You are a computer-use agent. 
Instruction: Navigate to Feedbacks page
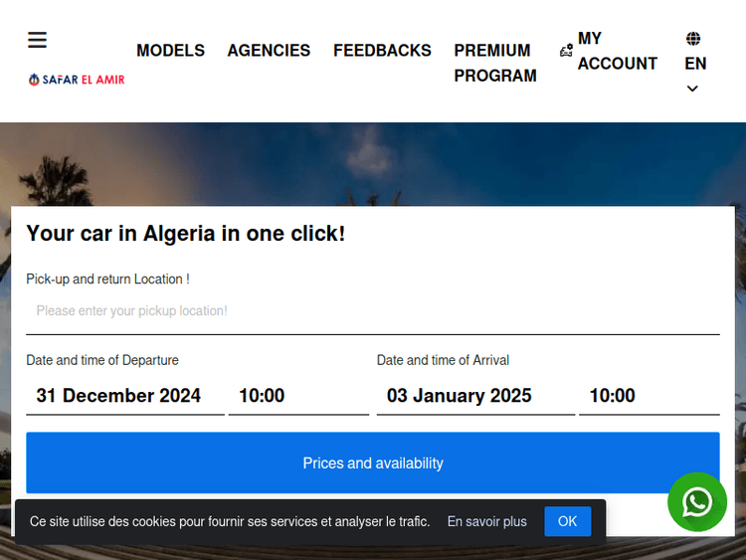pyautogui.click(x=382, y=51)
